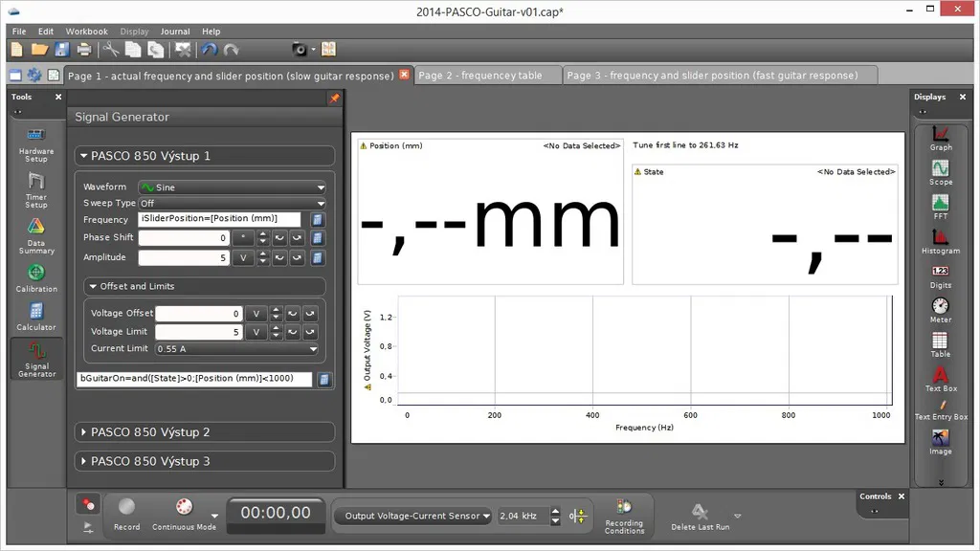
Task: Add a Digits display
Action: (x=940, y=276)
